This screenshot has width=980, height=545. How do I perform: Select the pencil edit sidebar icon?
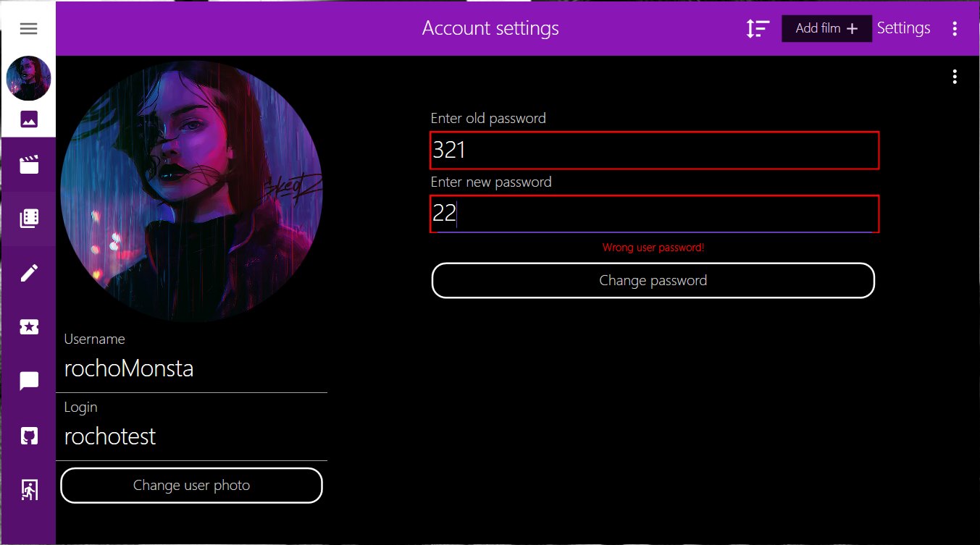click(28, 273)
